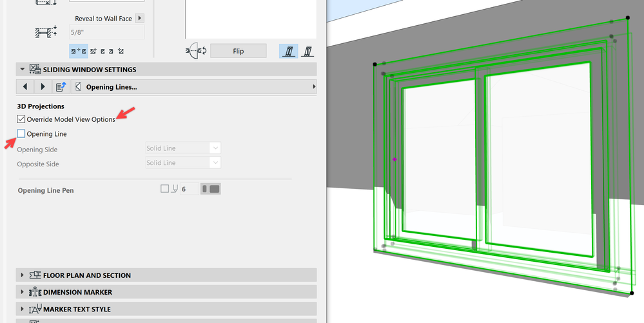Click the Flip button
The height and width of the screenshot is (323, 644).
coord(239,51)
